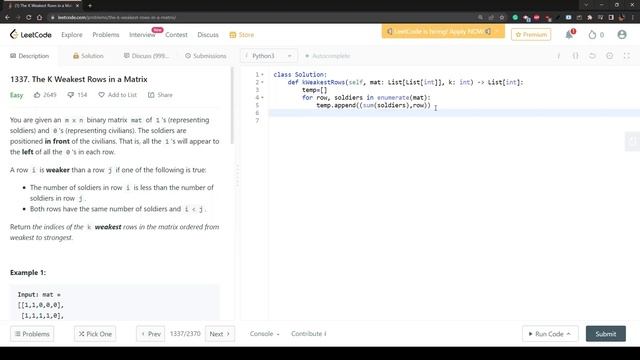Open the Submissions tab
This screenshot has width=640, height=360.
pos(206,56)
